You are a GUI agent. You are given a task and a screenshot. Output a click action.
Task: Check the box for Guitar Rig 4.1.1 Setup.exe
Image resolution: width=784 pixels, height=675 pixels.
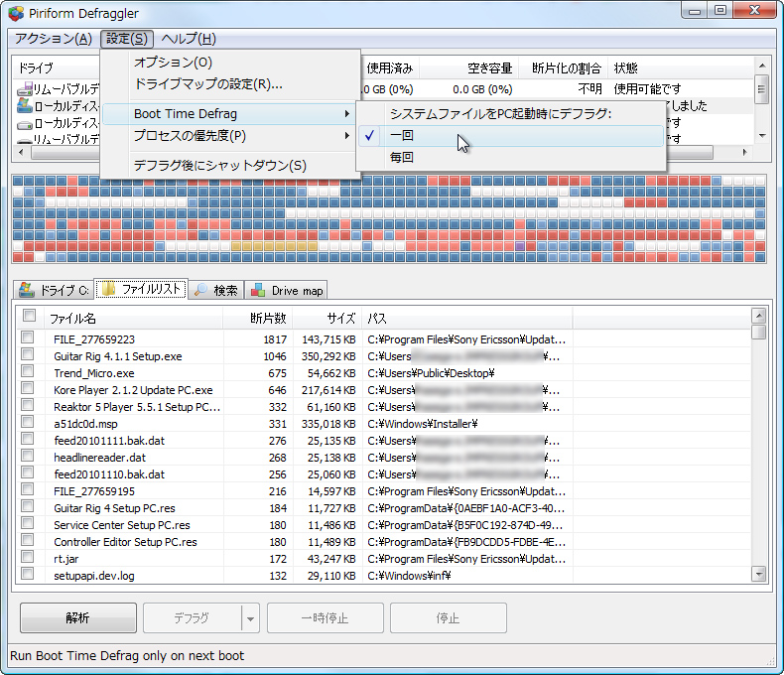pos(28,354)
